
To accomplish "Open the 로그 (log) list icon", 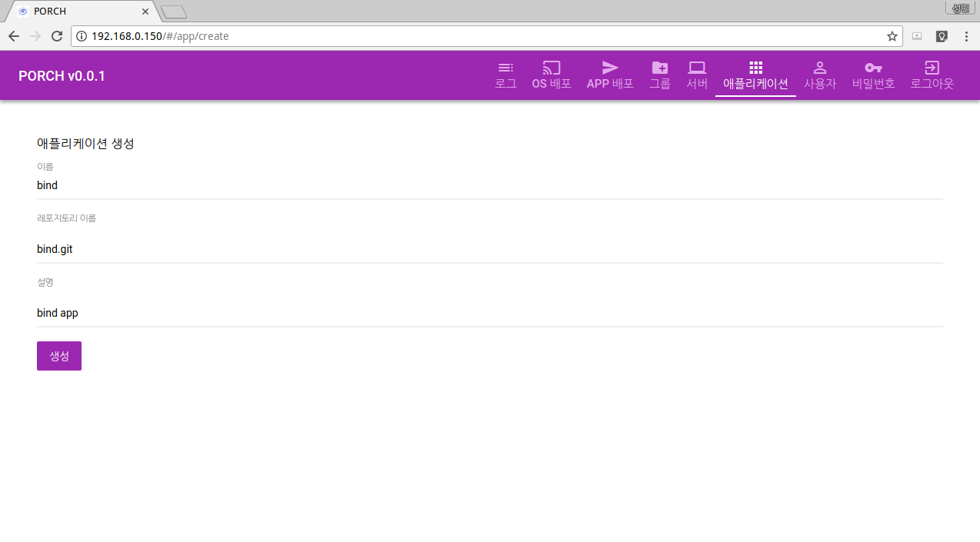I will click(505, 68).
